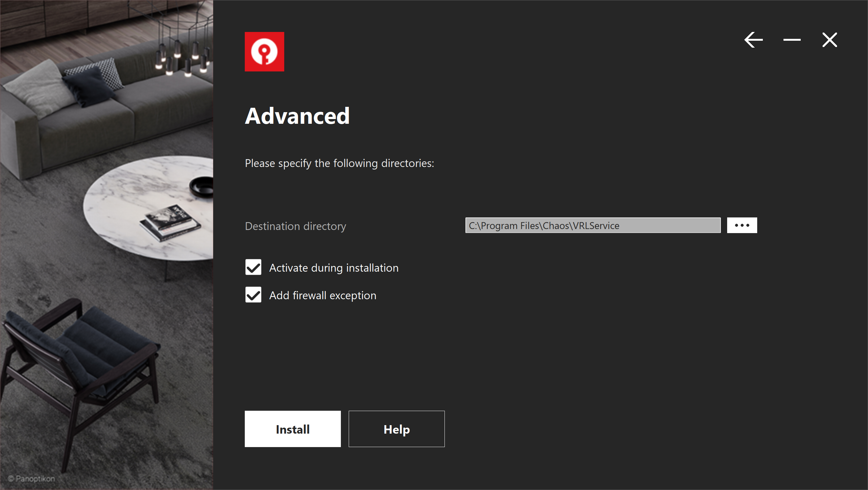Click the minimize icon at top right

point(792,40)
